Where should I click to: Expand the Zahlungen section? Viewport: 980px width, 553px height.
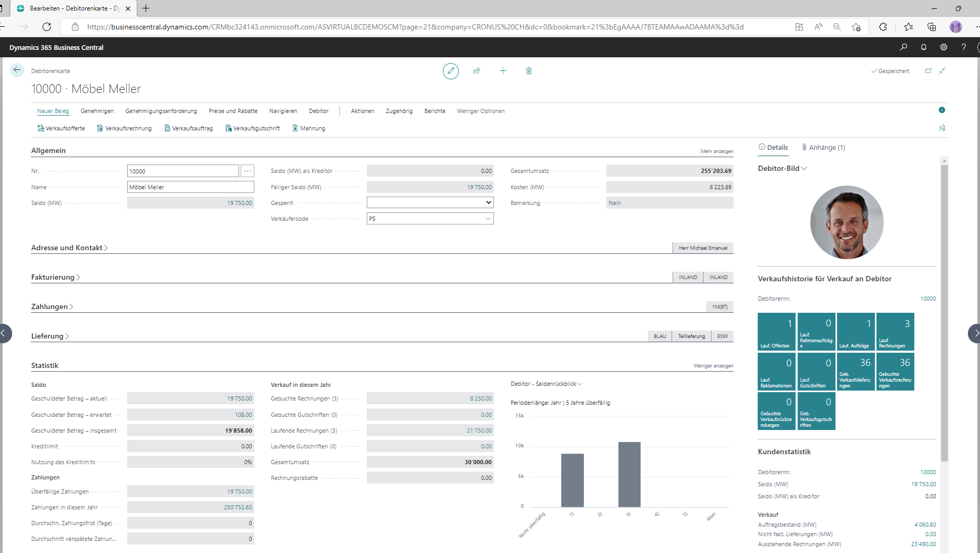click(x=52, y=306)
